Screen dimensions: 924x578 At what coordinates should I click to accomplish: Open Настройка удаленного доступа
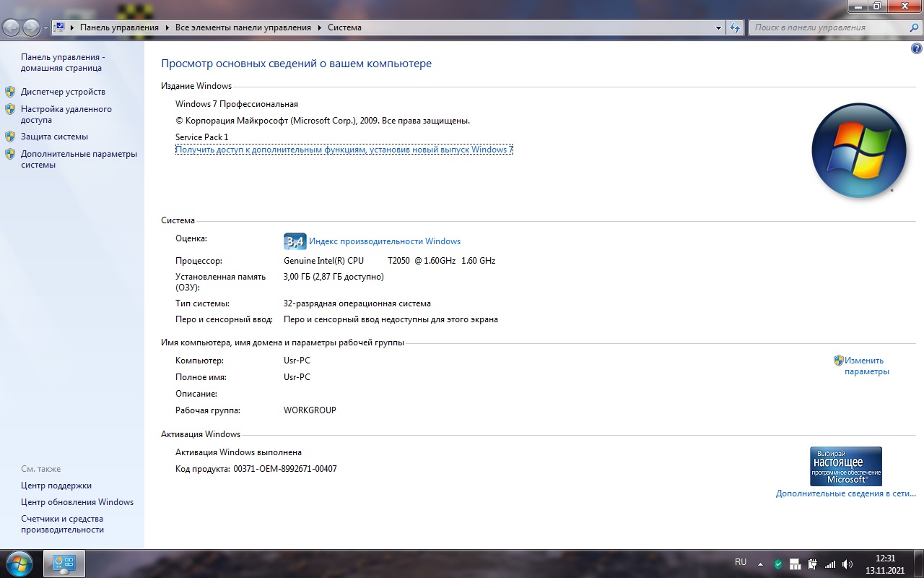coord(66,114)
